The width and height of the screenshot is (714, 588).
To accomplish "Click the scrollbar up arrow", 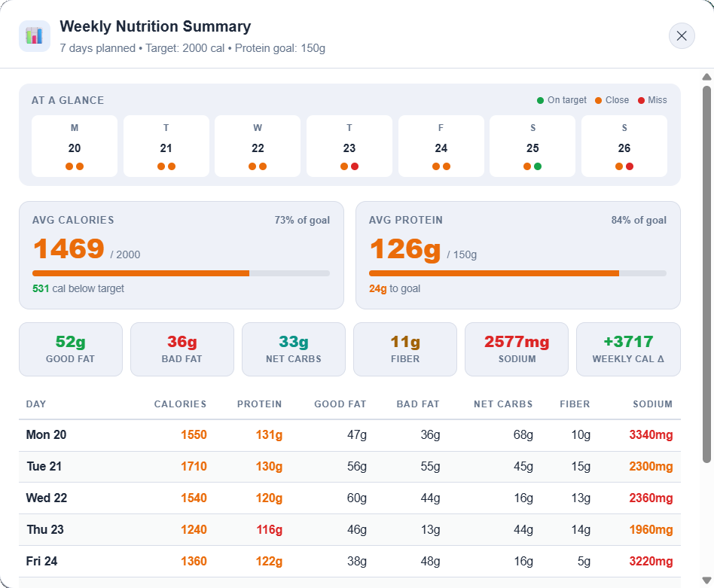I will coord(706,77).
